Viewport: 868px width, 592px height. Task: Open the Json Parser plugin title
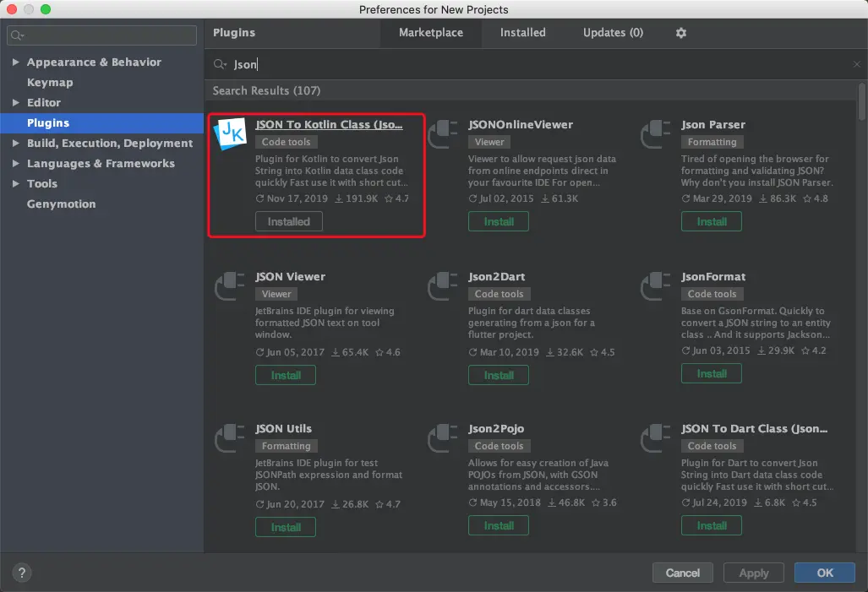713,124
